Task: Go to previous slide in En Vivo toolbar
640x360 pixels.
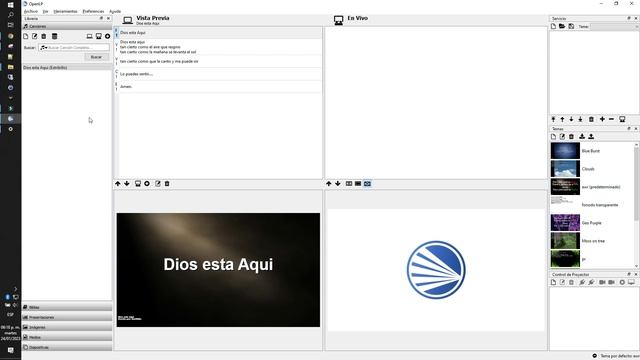Action: click(x=329, y=184)
